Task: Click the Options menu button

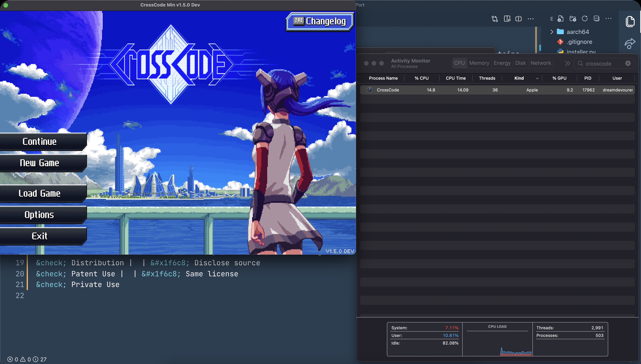Action: point(39,215)
